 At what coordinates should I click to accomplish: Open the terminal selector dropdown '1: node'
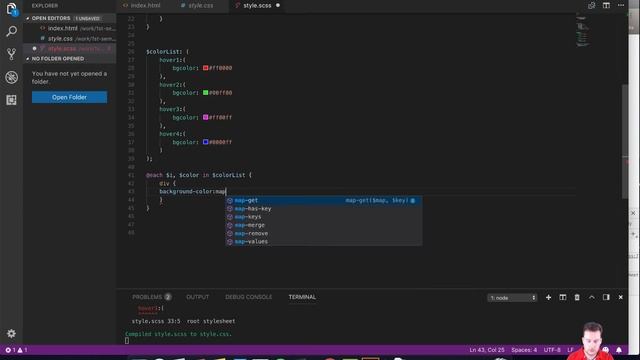[512, 298]
